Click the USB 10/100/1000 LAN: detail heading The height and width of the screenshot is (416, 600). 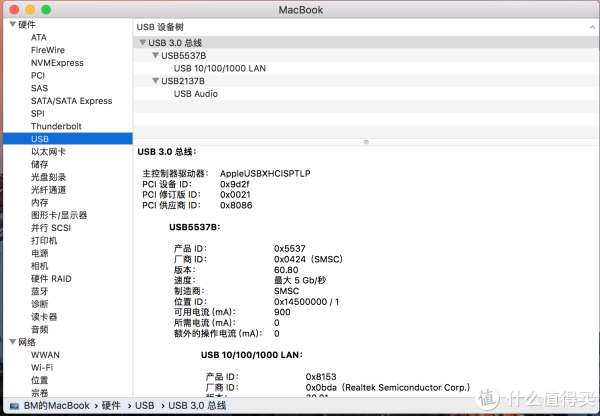click(x=252, y=355)
